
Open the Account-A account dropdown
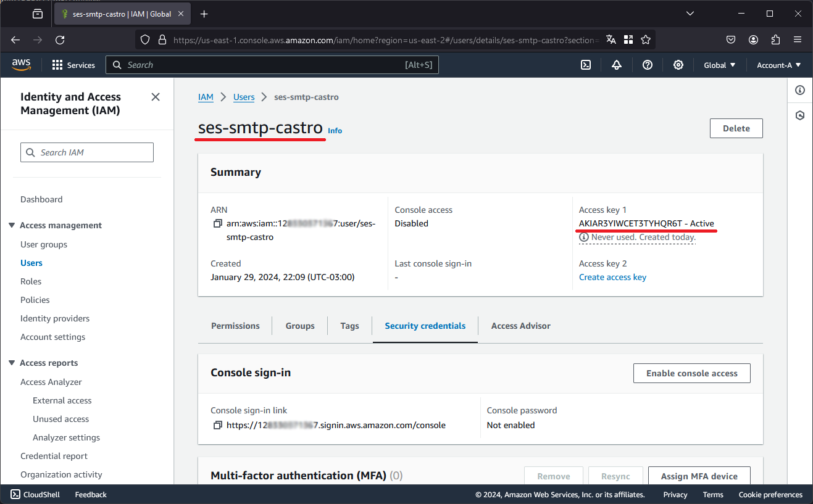coord(779,65)
